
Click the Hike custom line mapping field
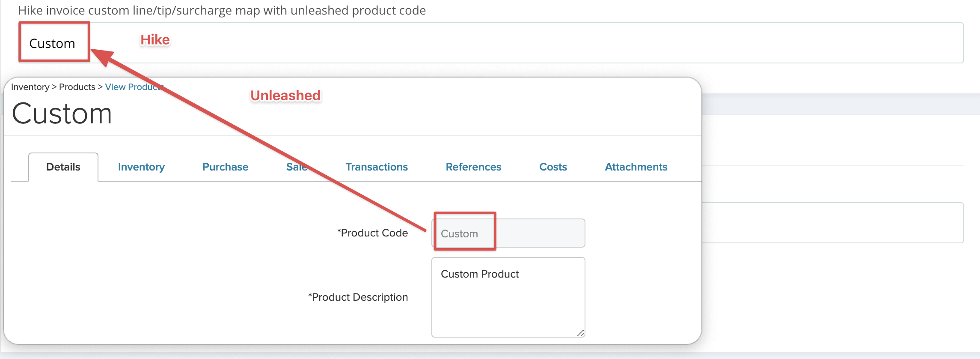tap(514, 43)
